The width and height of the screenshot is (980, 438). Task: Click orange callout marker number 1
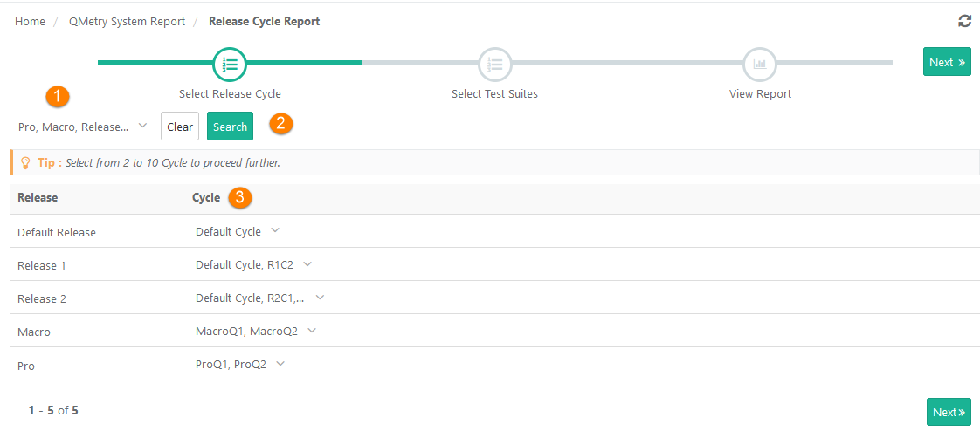(x=58, y=96)
